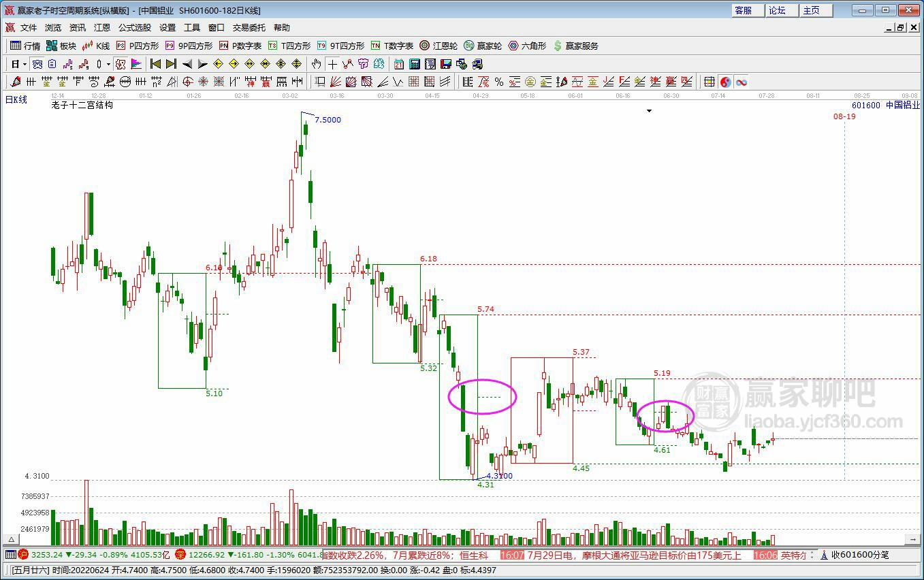Click the yin-yang taiji icon
The image size is (924, 580).
726,82
